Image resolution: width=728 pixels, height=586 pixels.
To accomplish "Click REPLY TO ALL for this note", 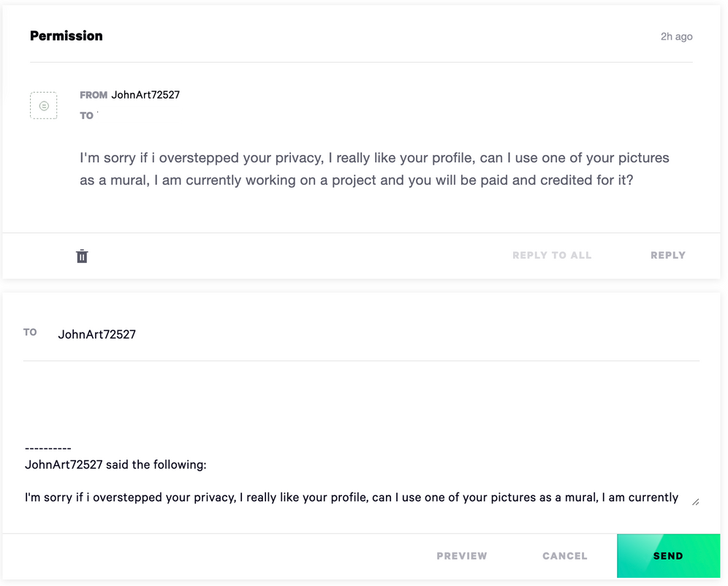I will click(552, 255).
